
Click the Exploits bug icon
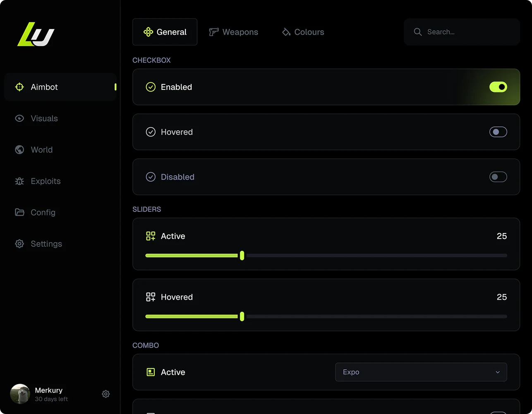tap(19, 181)
